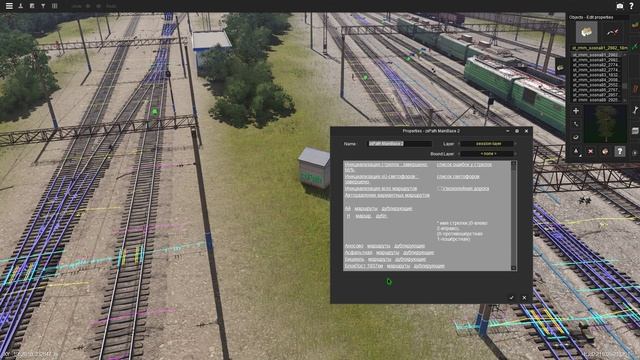This screenshot has height=360, width=640.
Task: Open the signal list link
Action: [x=458, y=177]
